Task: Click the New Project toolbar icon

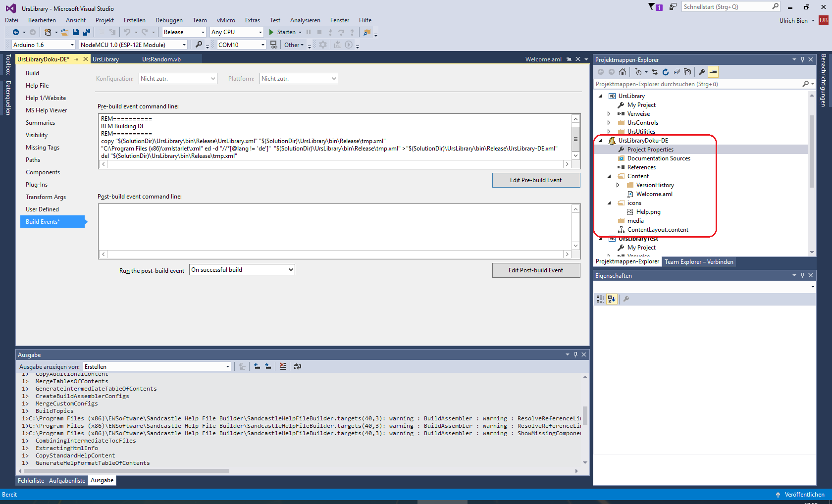Action: [48, 32]
